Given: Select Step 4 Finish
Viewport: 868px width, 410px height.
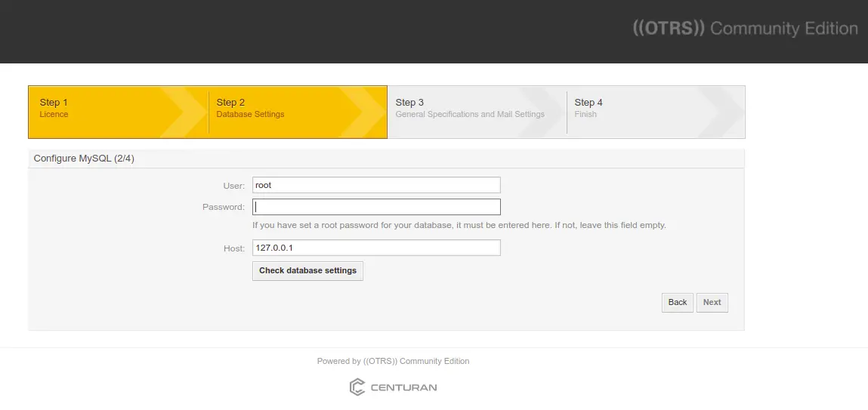Looking at the screenshot, I should point(656,112).
